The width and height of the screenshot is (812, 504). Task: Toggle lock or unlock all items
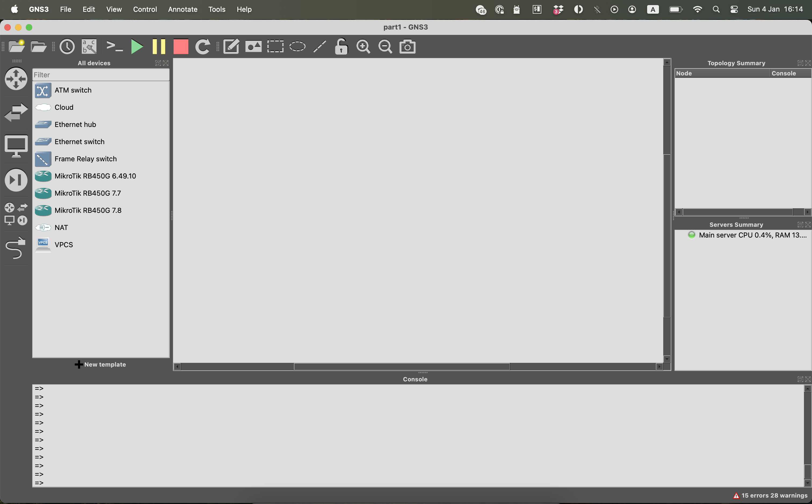[x=341, y=47]
